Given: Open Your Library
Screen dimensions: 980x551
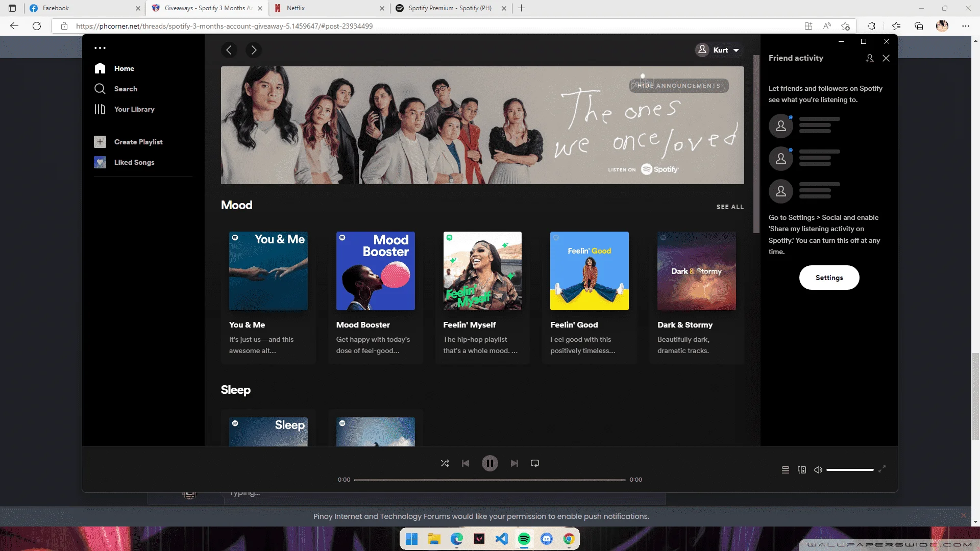Looking at the screenshot, I should coord(125,109).
